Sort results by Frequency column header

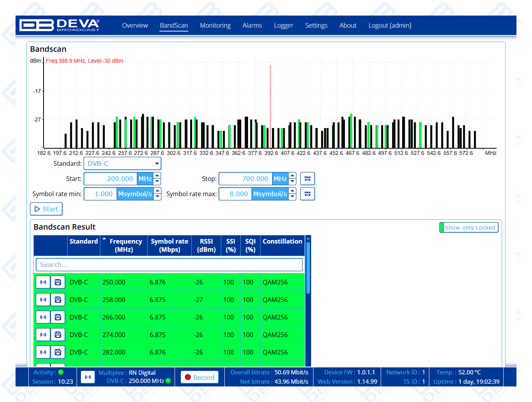125,245
